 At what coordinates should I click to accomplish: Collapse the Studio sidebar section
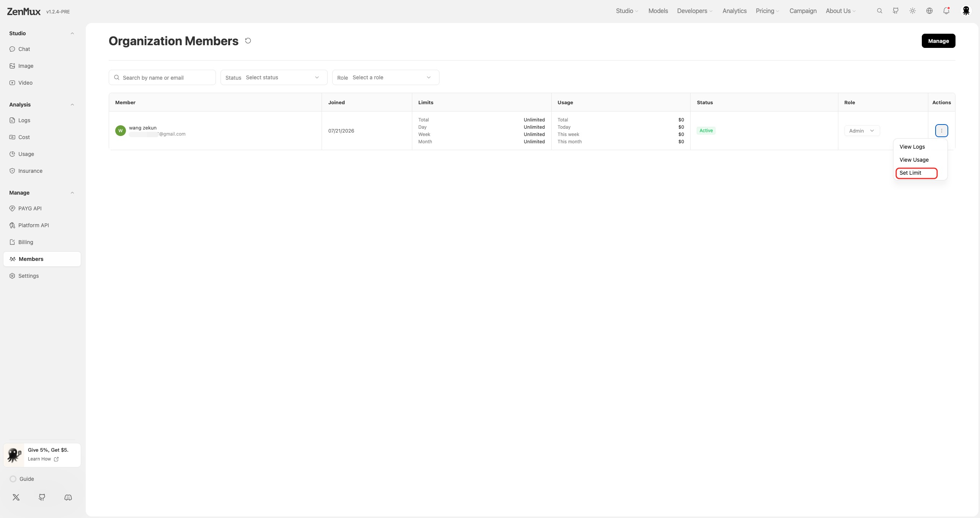click(72, 33)
